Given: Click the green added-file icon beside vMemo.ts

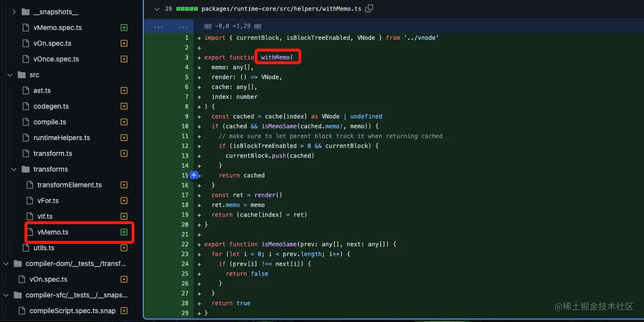Looking at the screenshot, I should pos(124,232).
